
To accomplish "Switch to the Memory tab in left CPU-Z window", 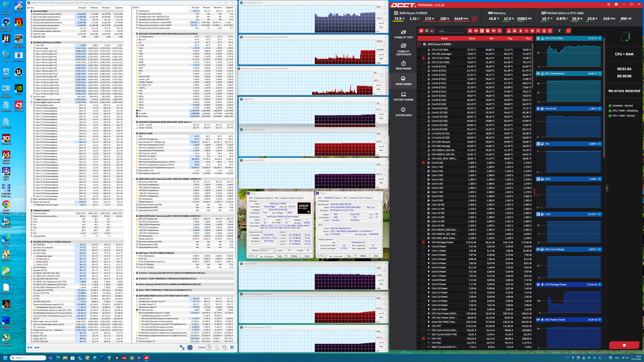I will click(269, 198).
